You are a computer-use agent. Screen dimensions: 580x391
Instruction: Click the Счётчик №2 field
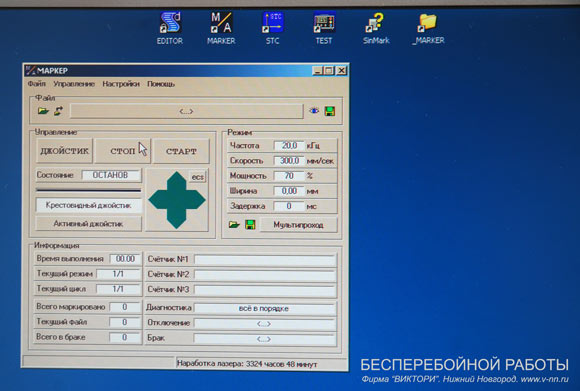coord(265,274)
